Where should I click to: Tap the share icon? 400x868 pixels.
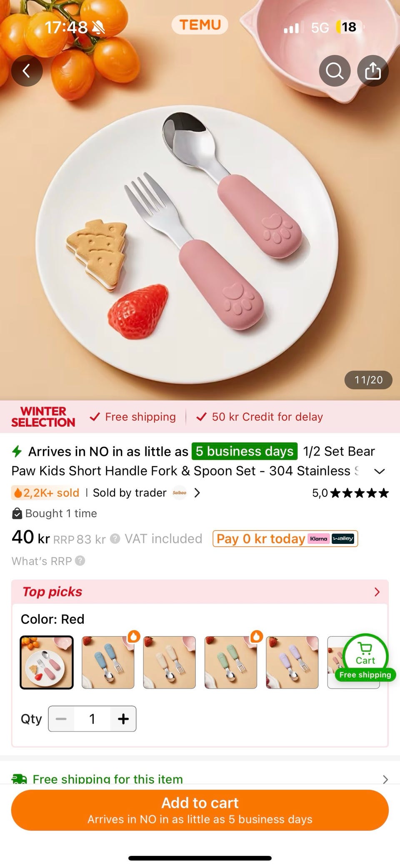coord(373,71)
